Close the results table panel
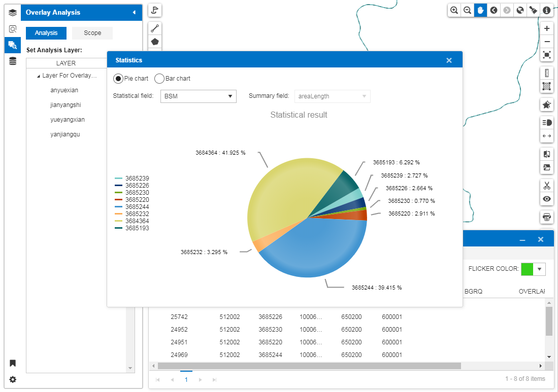Image resolution: width=558 pixels, height=392 pixels. pyautogui.click(x=541, y=239)
